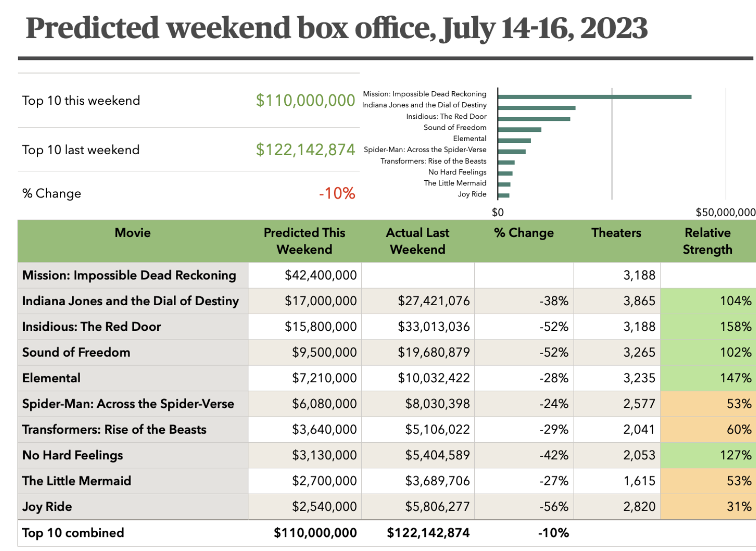Select the Predicted This Weekend column header
The height and width of the screenshot is (551, 756).
click(x=304, y=241)
